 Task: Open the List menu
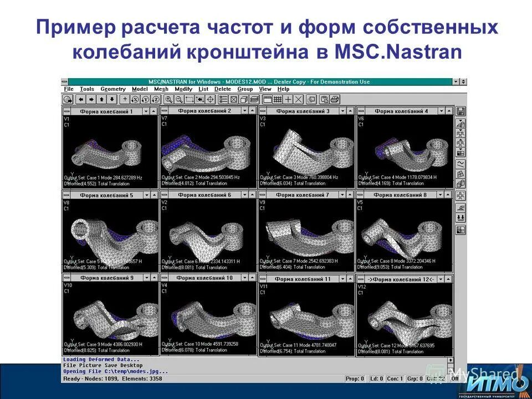[x=203, y=89]
